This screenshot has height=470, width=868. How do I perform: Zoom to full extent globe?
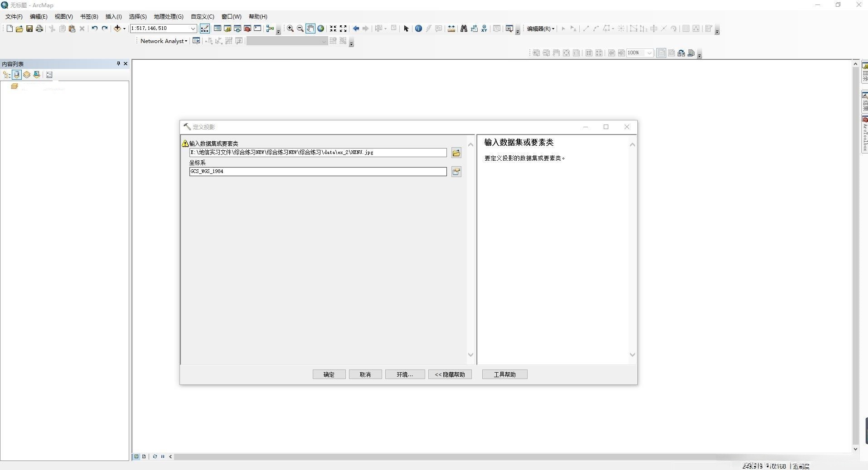[321, 29]
